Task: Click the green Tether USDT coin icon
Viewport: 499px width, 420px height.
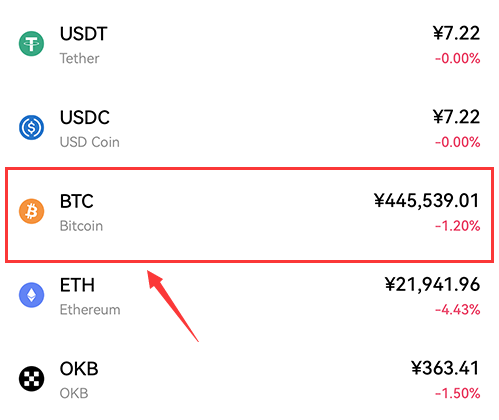Action: [x=31, y=44]
